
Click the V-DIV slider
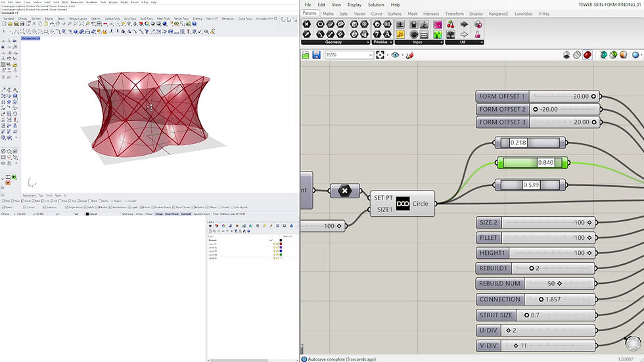[536, 346]
